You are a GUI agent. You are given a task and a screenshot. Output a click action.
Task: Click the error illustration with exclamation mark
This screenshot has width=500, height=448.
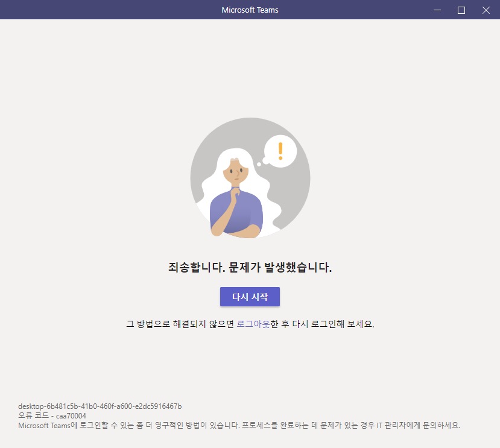tap(250, 178)
